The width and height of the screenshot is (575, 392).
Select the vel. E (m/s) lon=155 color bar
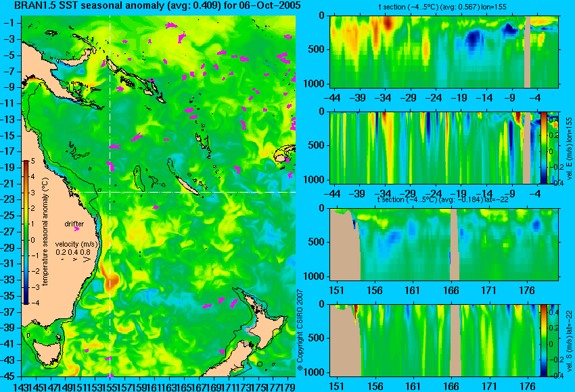[544, 147]
